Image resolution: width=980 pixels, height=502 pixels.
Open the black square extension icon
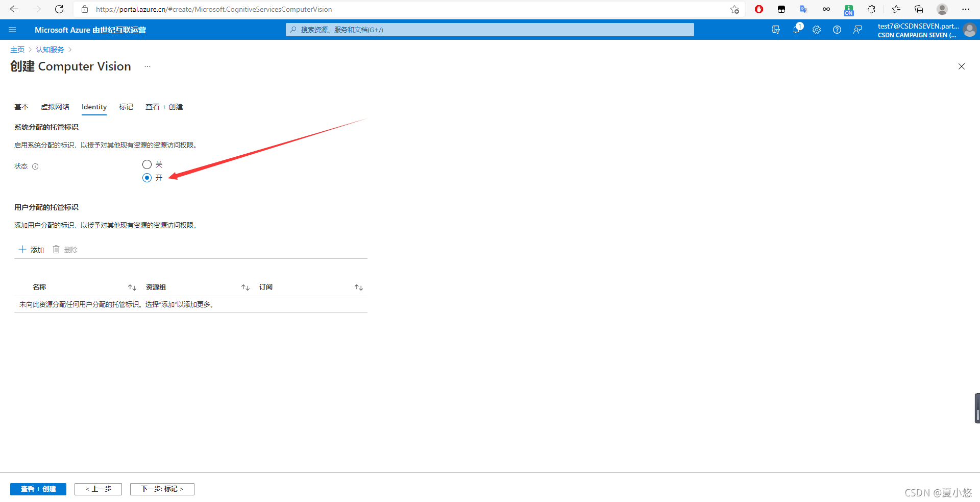[781, 9]
